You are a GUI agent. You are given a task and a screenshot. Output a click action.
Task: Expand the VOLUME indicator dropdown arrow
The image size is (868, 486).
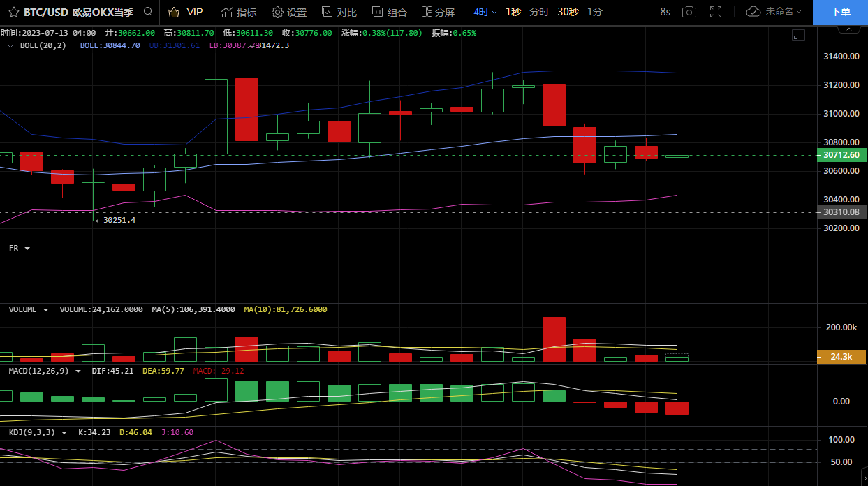(x=46, y=309)
